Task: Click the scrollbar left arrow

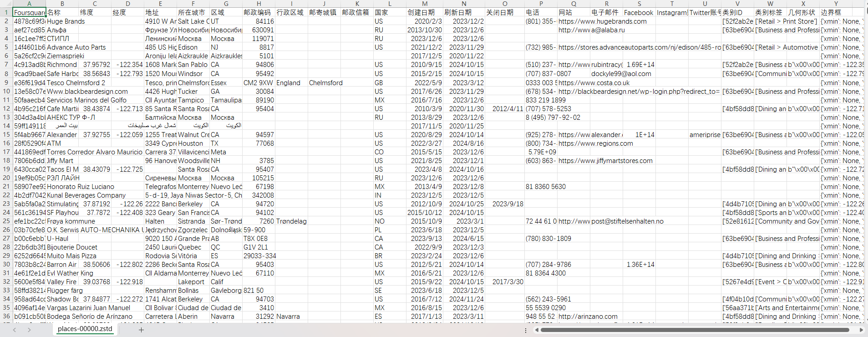Action: coord(537,330)
